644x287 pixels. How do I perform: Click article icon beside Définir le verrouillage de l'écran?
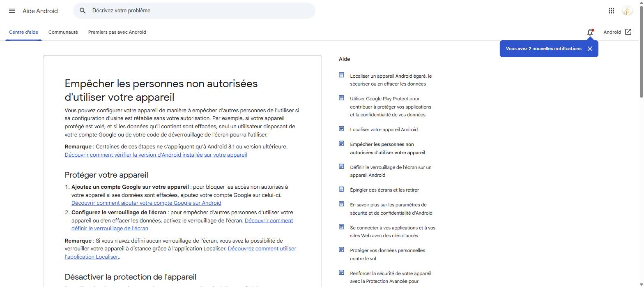(x=341, y=167)
